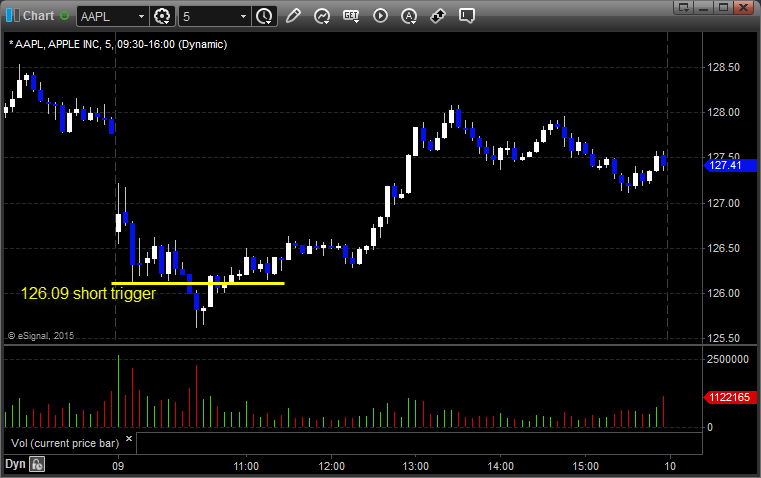Close the Vol study pane
The image size is (761, 478).
[x=129, y=439]
